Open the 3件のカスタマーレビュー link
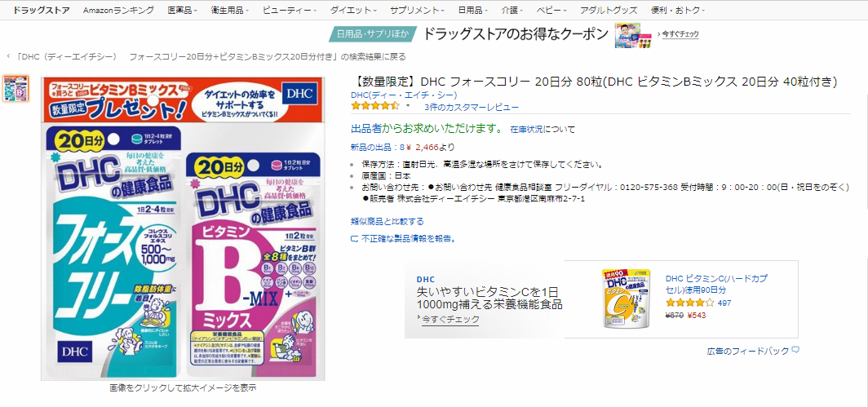The width and height of the screenshot is (868, 407). [x=472, y=107]
